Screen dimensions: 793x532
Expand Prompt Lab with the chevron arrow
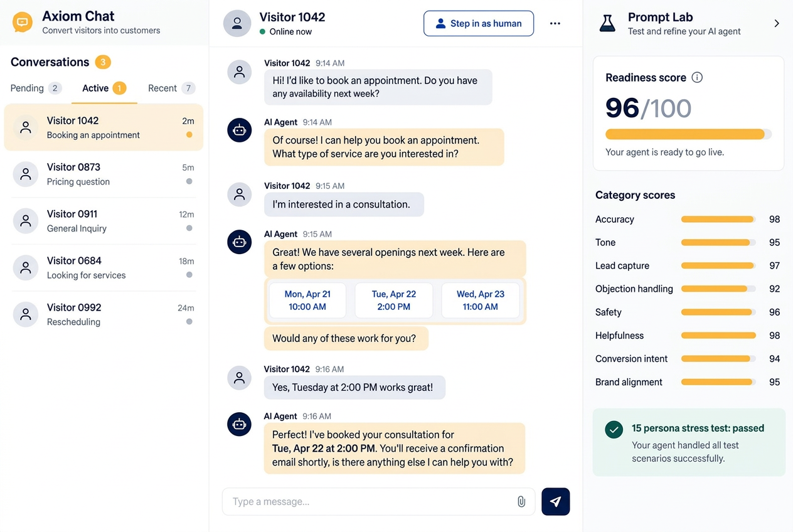(x=776, y=23)
